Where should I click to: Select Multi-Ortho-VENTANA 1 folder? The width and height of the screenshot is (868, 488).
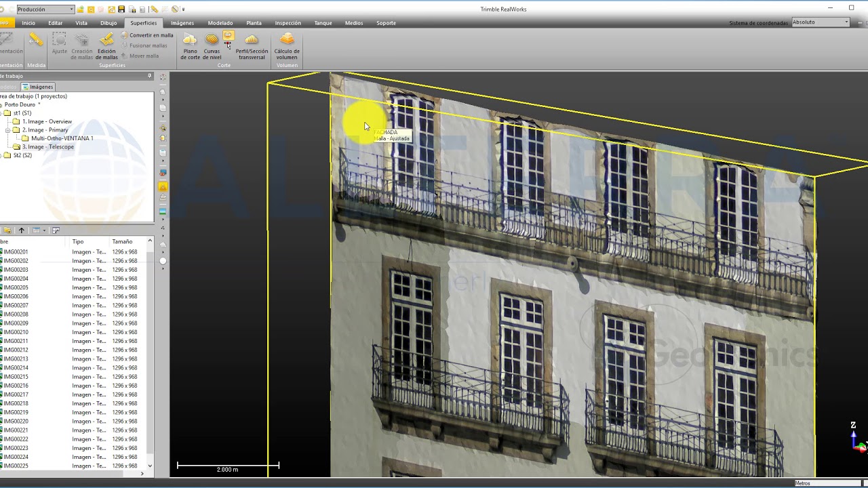(x=62, y=138)
